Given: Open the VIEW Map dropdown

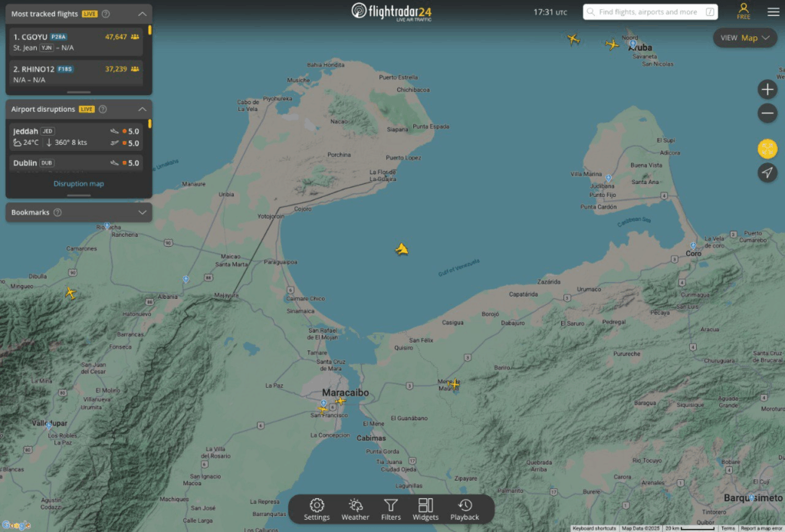Looking at the screenshot, I should [x=744, y=38].
